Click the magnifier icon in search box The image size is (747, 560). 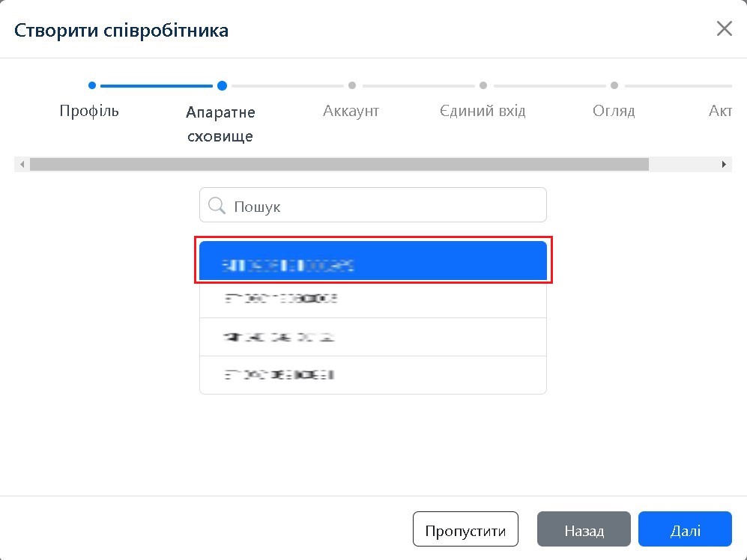[217, 205]
